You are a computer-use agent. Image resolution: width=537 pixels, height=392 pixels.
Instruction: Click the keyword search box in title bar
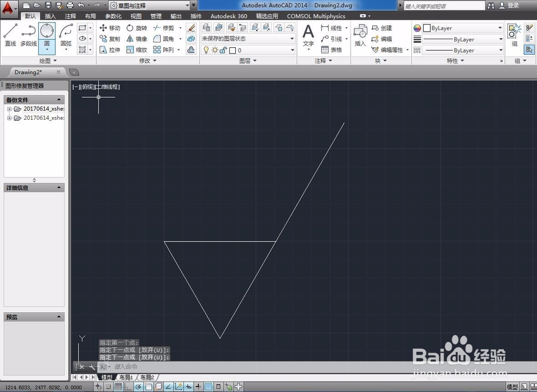coord(444,6)
